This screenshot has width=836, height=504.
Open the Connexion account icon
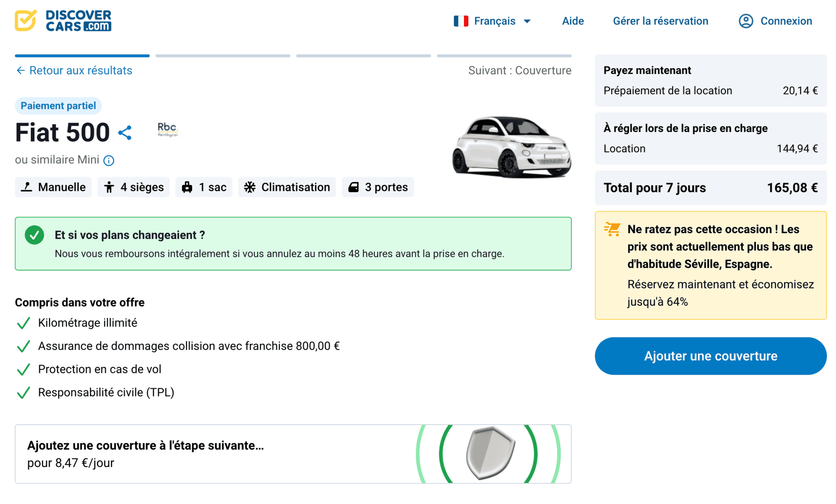745,20
